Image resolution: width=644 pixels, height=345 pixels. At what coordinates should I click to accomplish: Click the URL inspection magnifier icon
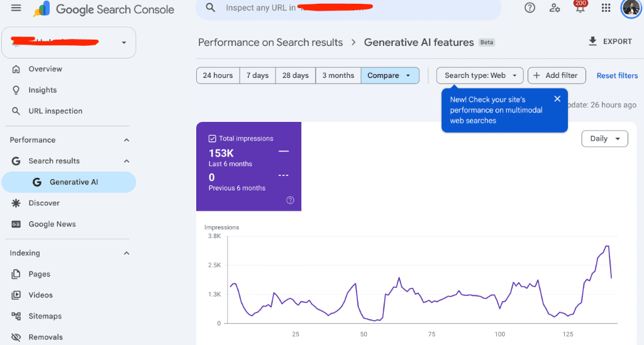(x=16, y=111)
